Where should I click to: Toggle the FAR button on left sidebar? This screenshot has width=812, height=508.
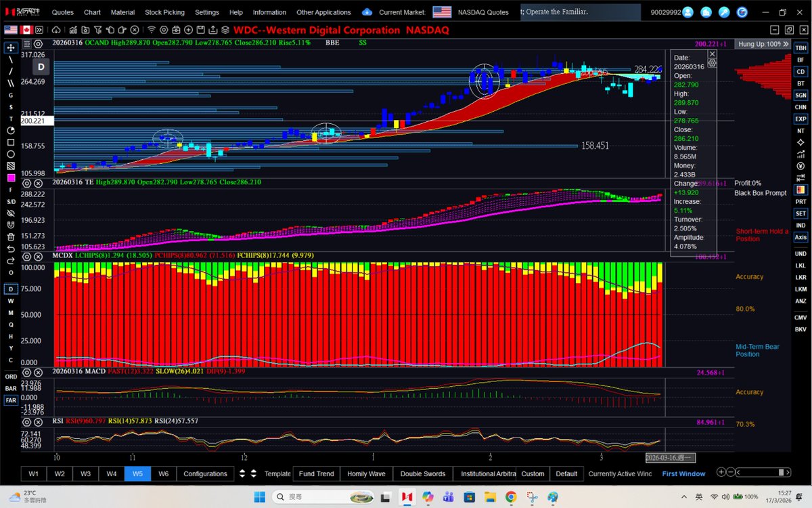(x=11, y=400)
